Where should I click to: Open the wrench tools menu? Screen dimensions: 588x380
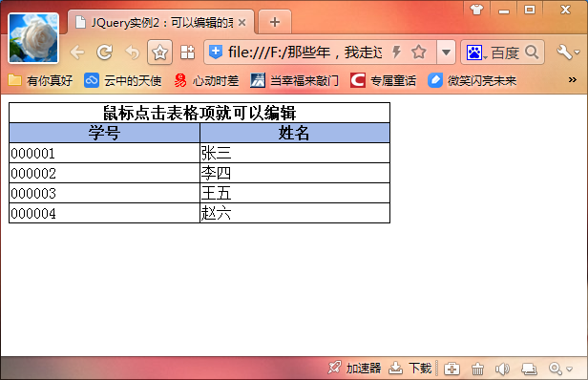point(568,53)
